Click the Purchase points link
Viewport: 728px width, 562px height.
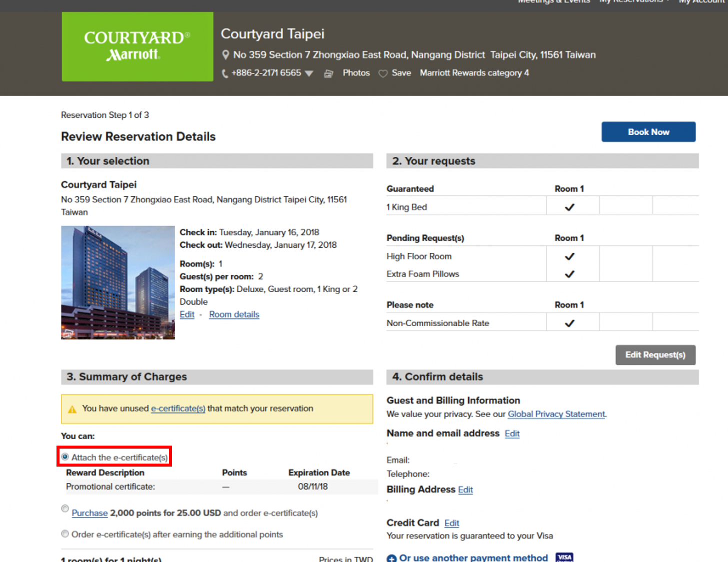point(89,513)
